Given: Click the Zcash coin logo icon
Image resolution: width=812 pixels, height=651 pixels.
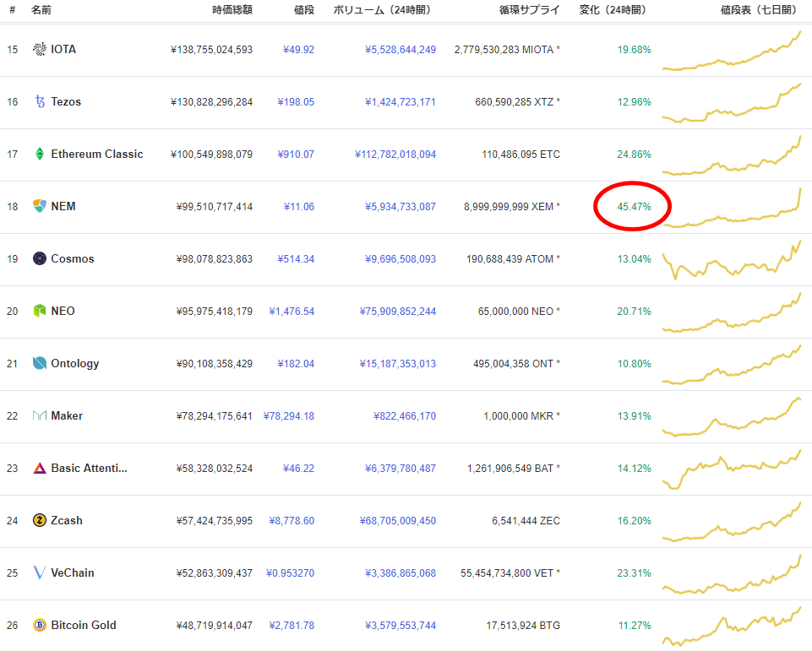Looking at the screenshot, I should pos(40,521).
